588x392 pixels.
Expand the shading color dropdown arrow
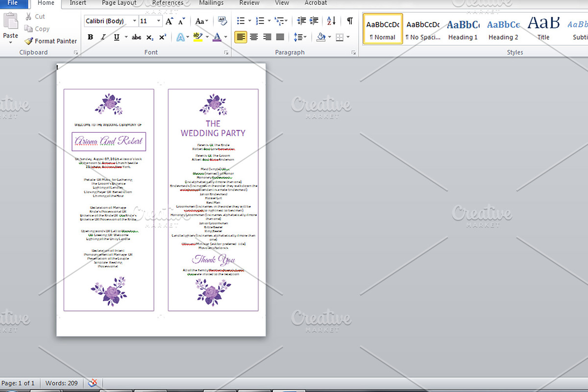coord(330,37)
